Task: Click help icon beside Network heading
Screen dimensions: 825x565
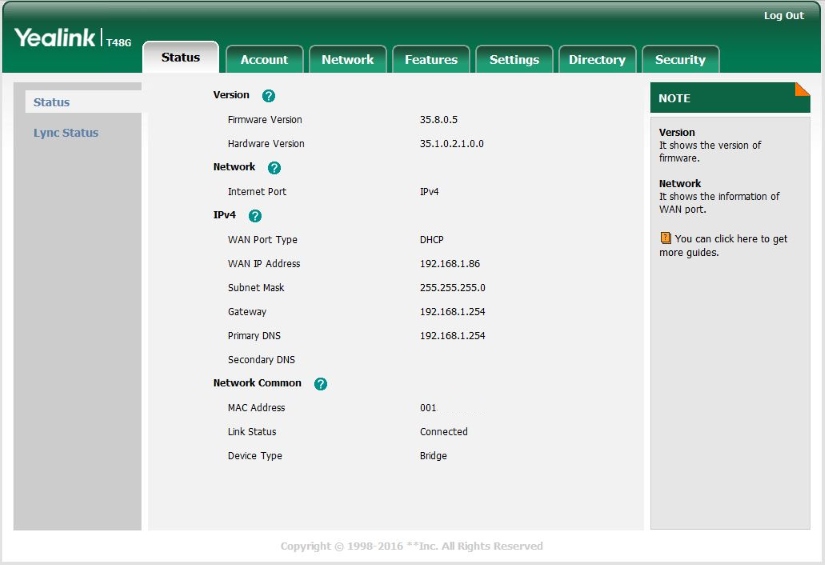Action: tap(274, 168)
